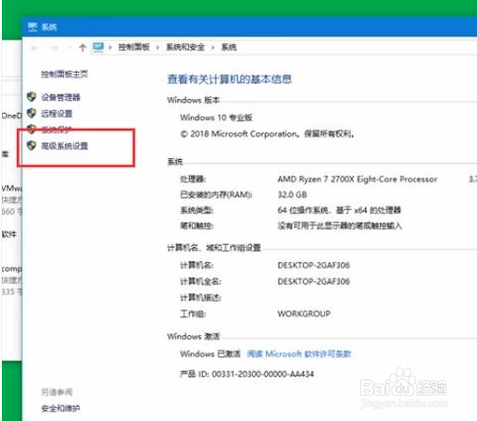Select 系统 breadcrumb segment
This screenshot has width=477, height=421.
pyautogui.click(x=229, y=47)
